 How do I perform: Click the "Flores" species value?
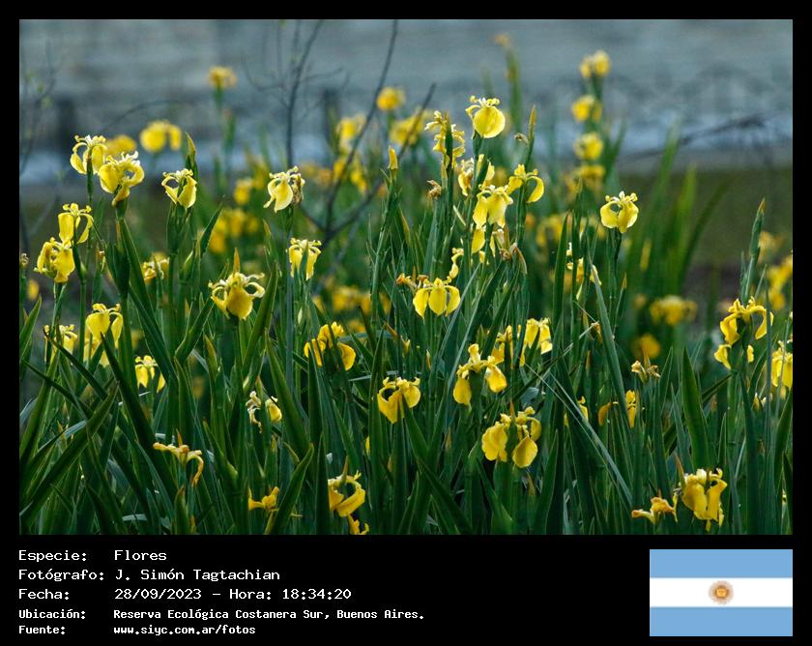[x=140, y=555]
